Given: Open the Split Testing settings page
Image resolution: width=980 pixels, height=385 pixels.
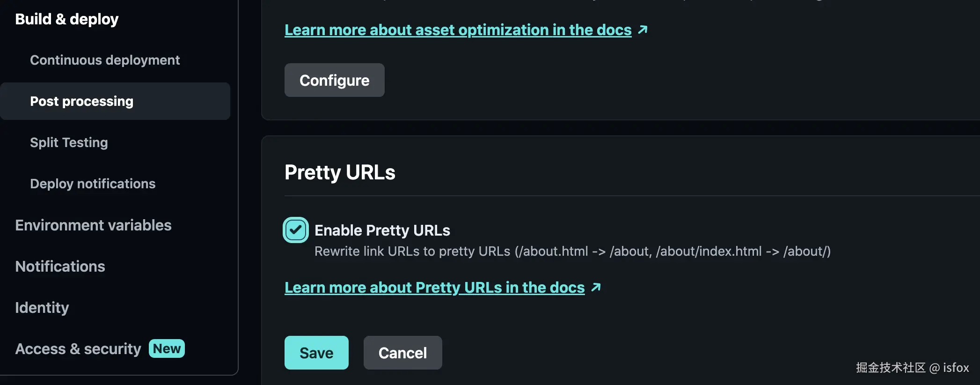Looking at the screenshot, I should pyautogui.click(x=69, y=142).
